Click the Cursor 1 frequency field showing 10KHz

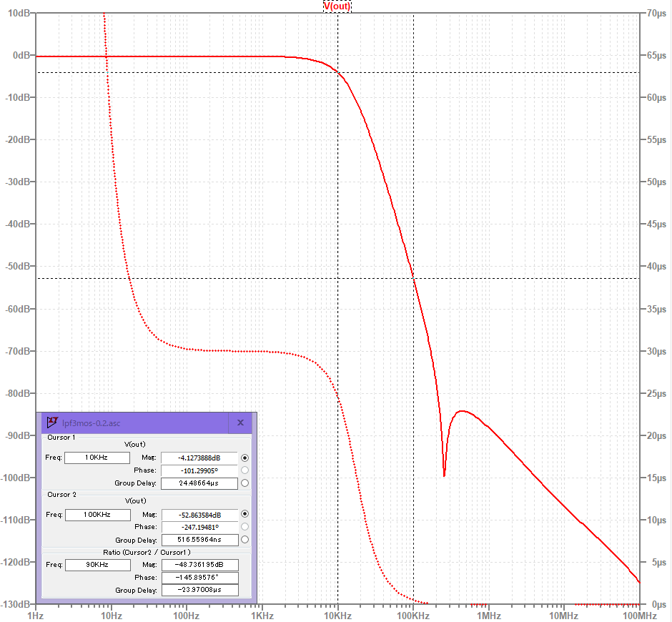[97, 458]
